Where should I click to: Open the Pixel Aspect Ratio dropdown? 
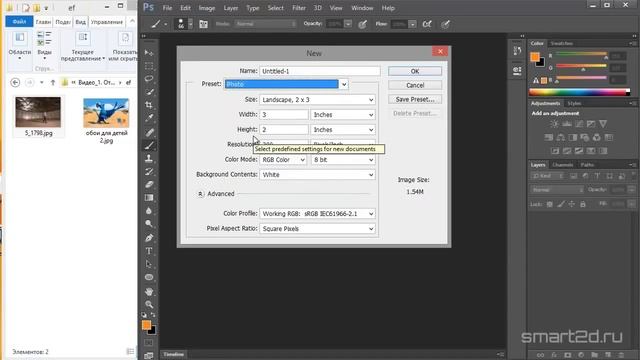(317, 229)
